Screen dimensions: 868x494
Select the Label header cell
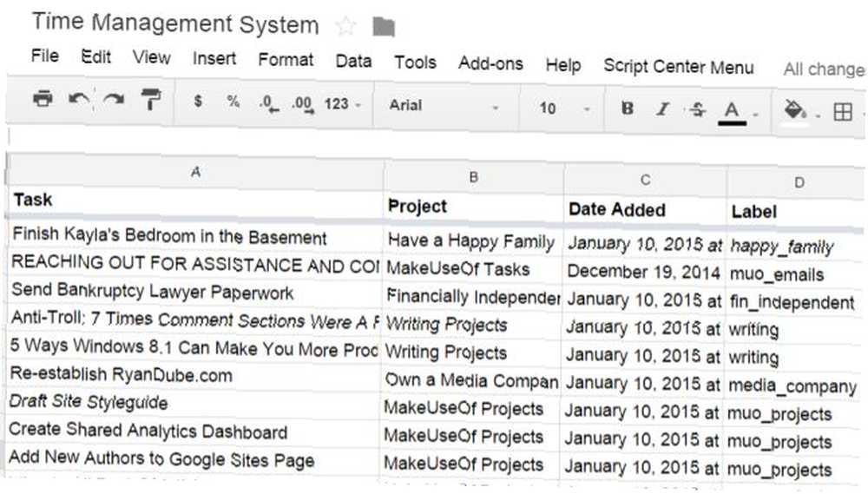(797, 212)
